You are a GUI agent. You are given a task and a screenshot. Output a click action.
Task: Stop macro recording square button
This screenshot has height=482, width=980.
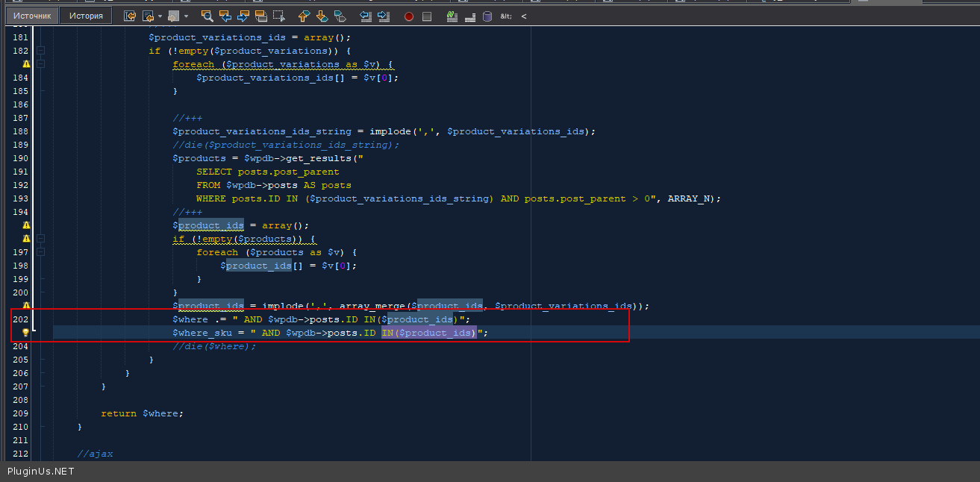coord(427,16)
